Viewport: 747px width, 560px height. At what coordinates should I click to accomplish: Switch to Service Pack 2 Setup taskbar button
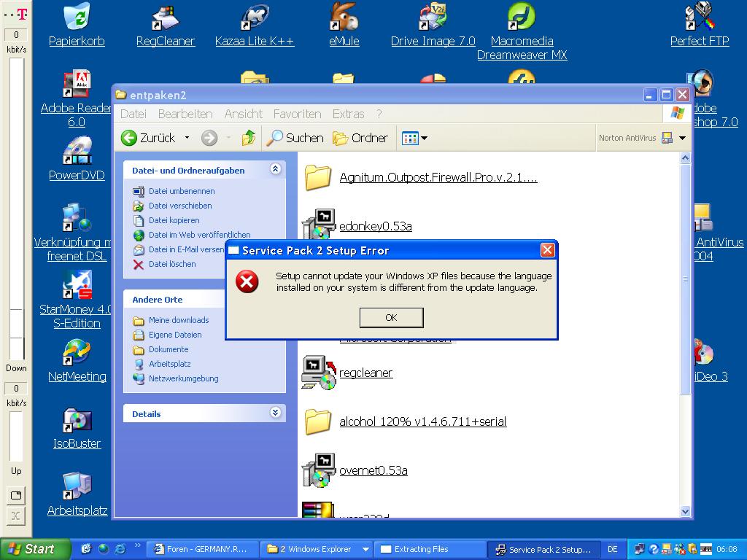544,550
